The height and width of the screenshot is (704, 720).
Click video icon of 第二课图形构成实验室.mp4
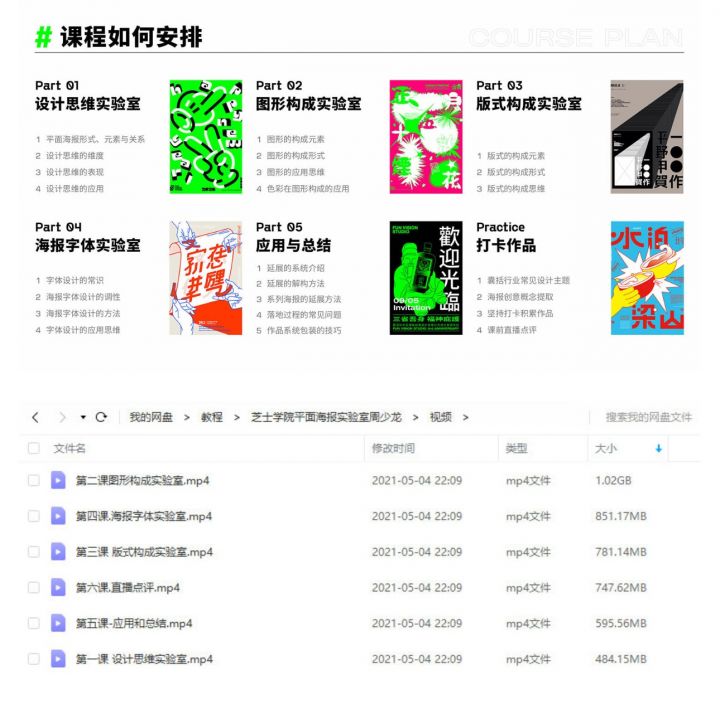pos(58,480)
